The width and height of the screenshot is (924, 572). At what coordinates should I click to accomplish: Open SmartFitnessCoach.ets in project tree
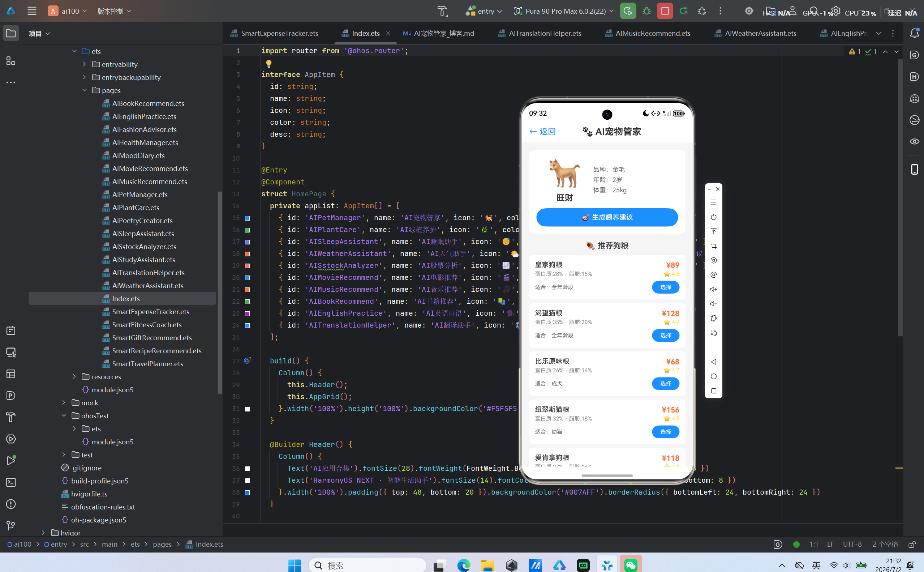(147, 325)
